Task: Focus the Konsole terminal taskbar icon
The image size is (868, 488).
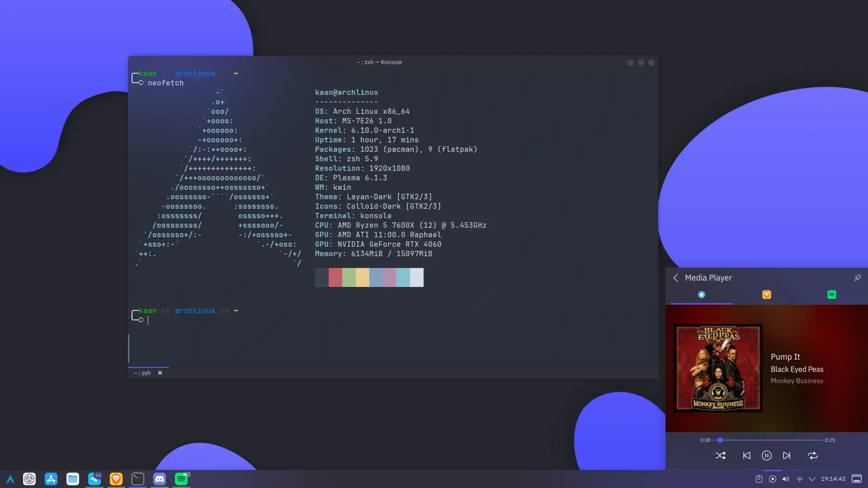Action: pos(138,479)
